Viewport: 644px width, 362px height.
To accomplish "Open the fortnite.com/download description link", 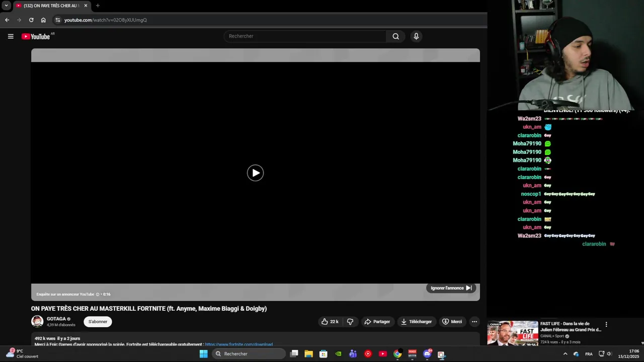I will click(x=238, y=344).
